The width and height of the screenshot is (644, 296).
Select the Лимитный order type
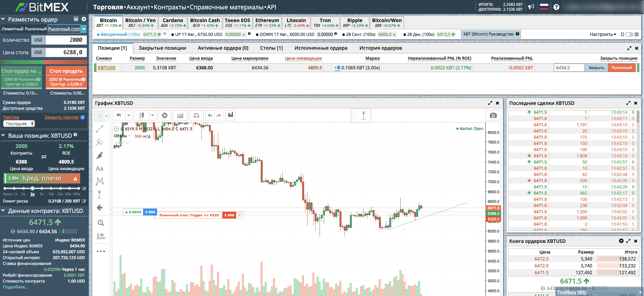click(x=12, y=29)
